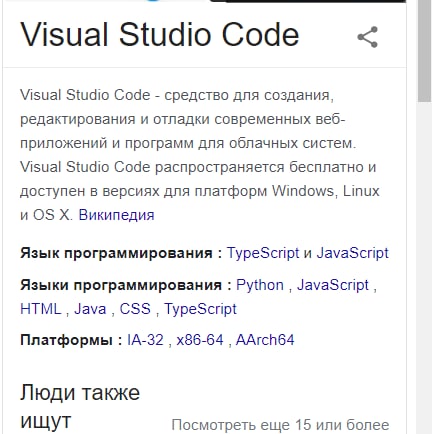This screenshot has width=432, height=434.
Task: Open the AArch64 platform link
Action: 265,340
